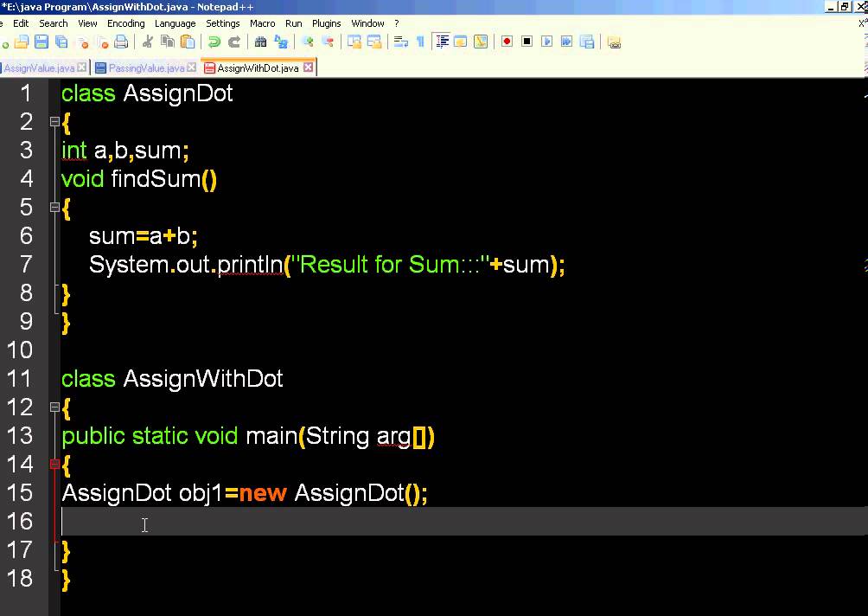Open Find with the binoculars icon
Viewport: 868px width, 616px height.
(x=261, y=42)
